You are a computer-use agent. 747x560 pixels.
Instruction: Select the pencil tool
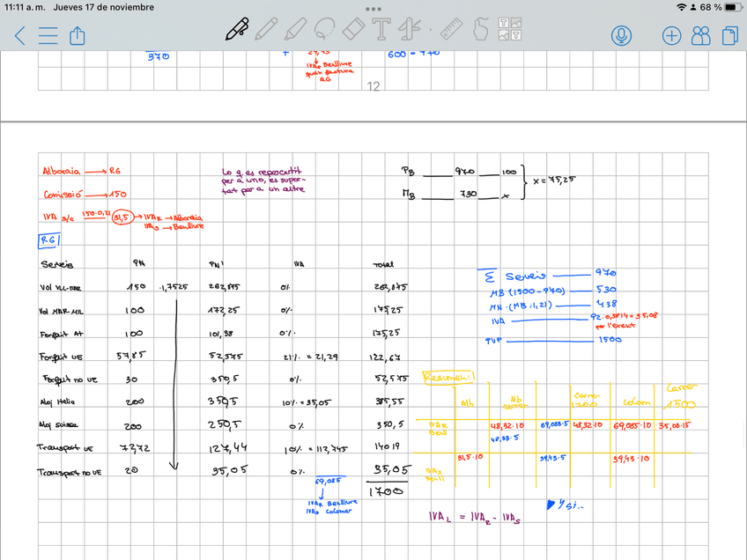click(x=265, y=30)
